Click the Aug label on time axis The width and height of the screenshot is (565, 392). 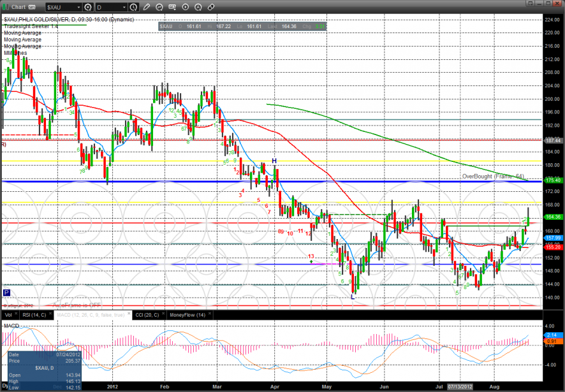click(x=494, y=387)
